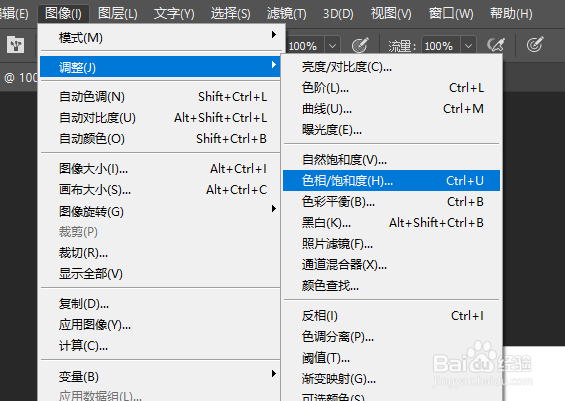Screen dimensions: 565x401
Task: Apply 反相(I) adjustment
Action: 391,316
